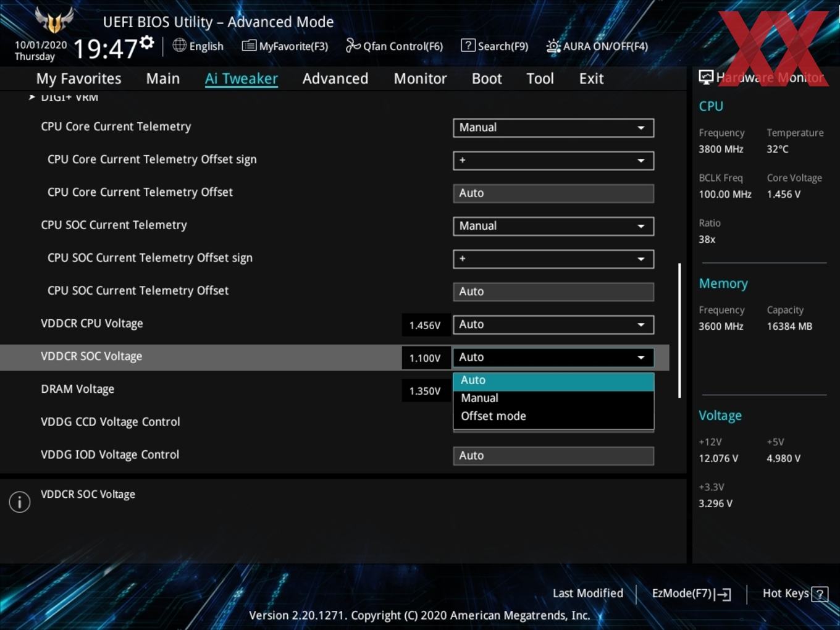Click the 1.456V VDDCR CPU readout

(x=425, y=325)
